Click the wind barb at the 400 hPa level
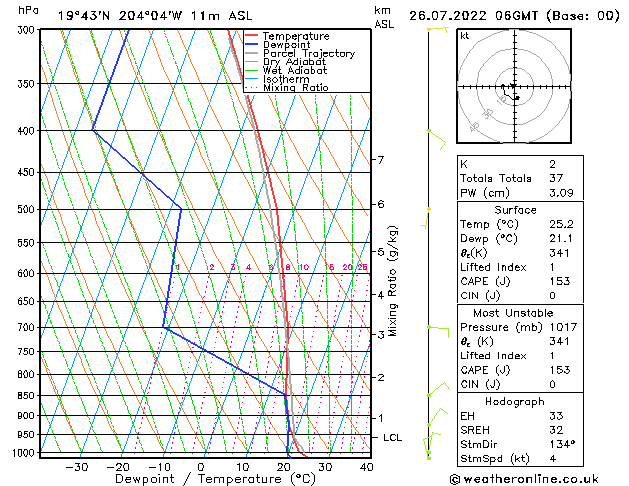This screenshot has height=486, width=629. [437, 140]
